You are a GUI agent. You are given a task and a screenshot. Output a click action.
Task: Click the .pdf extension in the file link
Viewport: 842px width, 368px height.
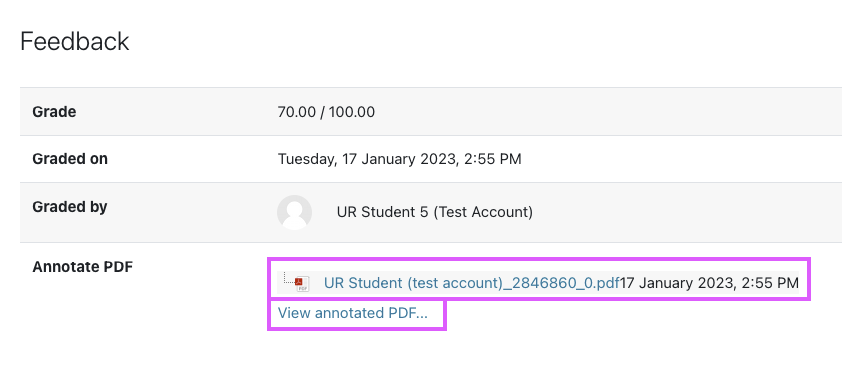[606, 283]
